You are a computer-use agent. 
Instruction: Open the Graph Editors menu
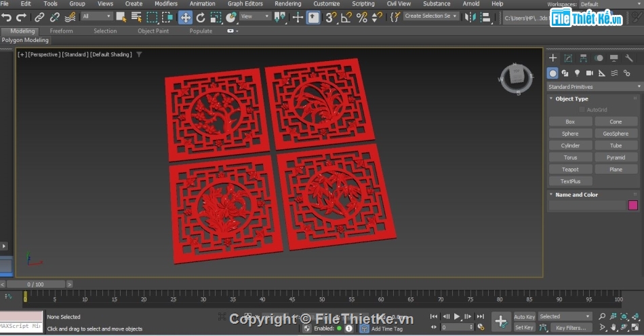(x=245, y=3)
